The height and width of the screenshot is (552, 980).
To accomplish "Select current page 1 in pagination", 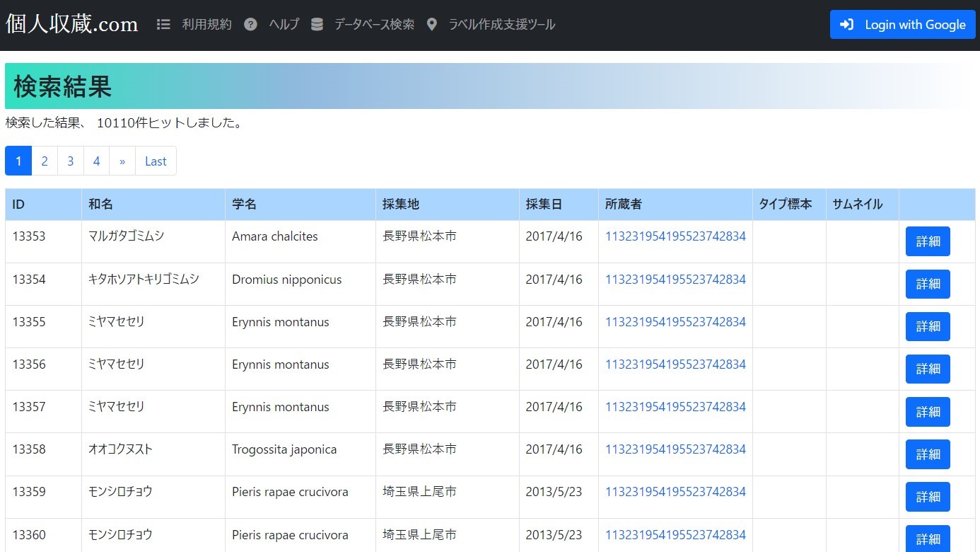I will [18, 161].
